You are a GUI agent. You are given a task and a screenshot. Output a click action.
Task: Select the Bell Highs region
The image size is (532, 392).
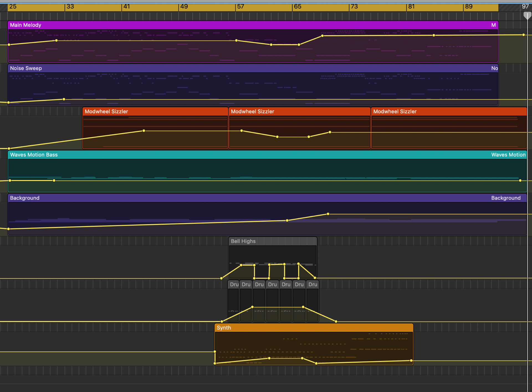click(x=243, y=241)
